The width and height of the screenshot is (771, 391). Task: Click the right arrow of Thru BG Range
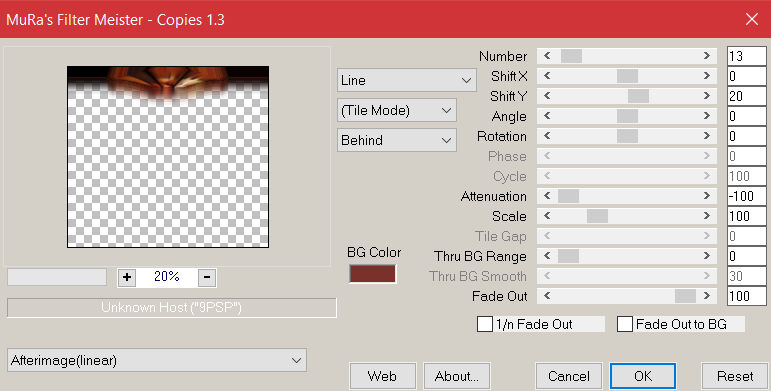707,256
